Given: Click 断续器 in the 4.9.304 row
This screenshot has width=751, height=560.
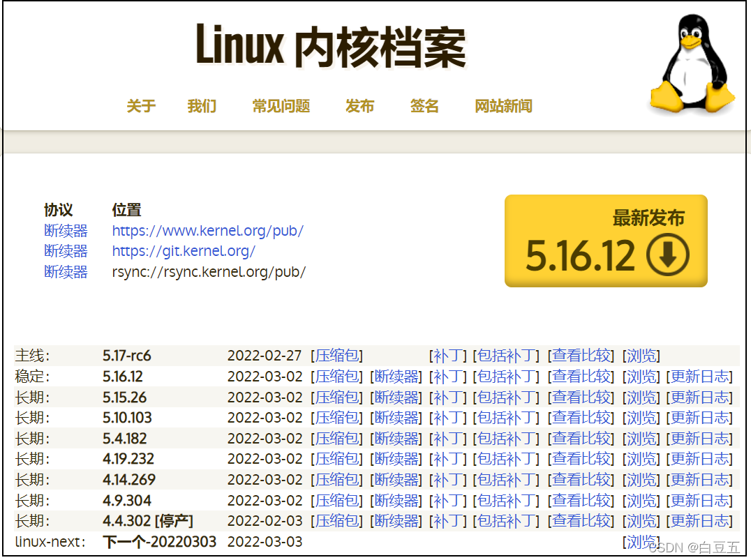Looking at the screenshot, I should (x=396, y=501).
